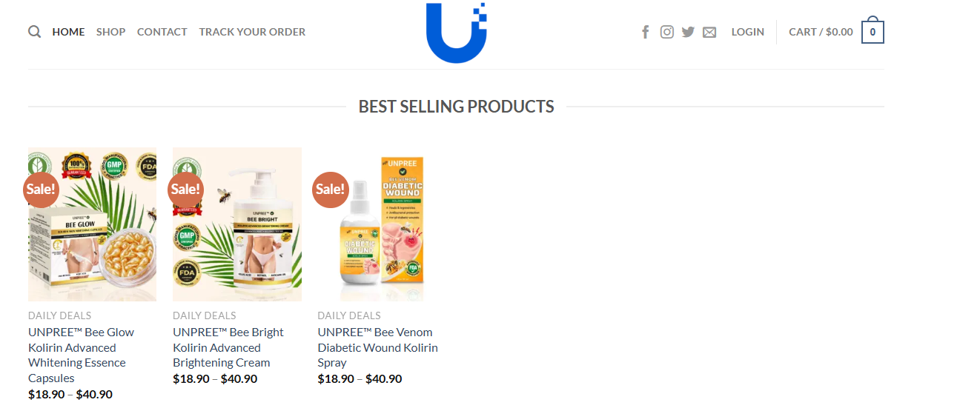Image resolution: width=980 pixels, height=411 pixels.
Task: Click the search magnifier icon
Action: pyautogui.click(x=34, y=32)
